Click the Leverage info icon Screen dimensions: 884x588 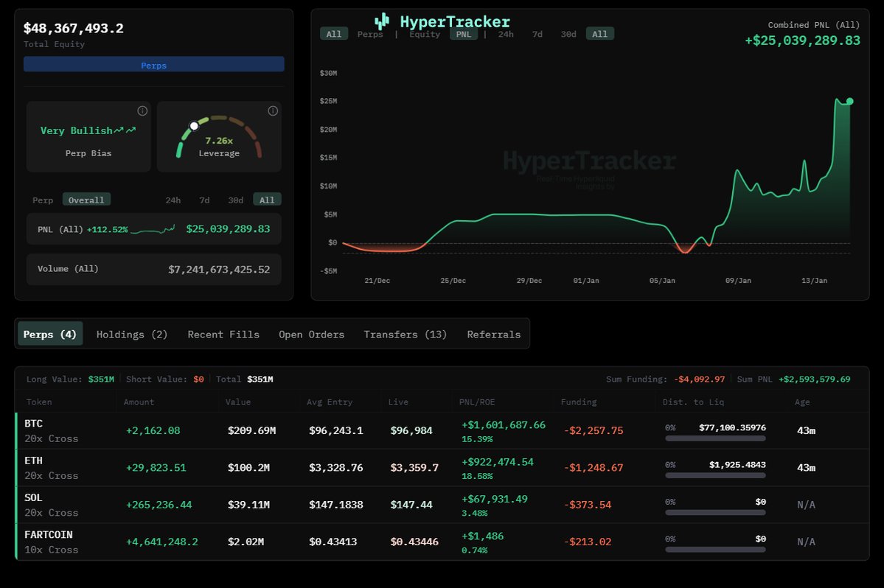point(273,111)
